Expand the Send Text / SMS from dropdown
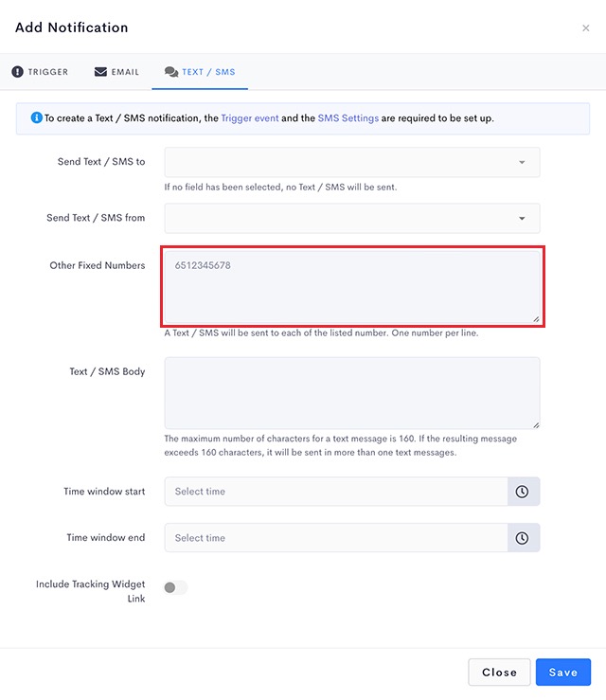This screenshot has height=700, width=606. click(352, 218)
